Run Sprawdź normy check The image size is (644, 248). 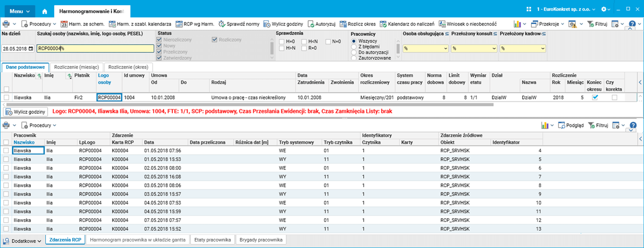pyautogui.click(x=239, y=24)
